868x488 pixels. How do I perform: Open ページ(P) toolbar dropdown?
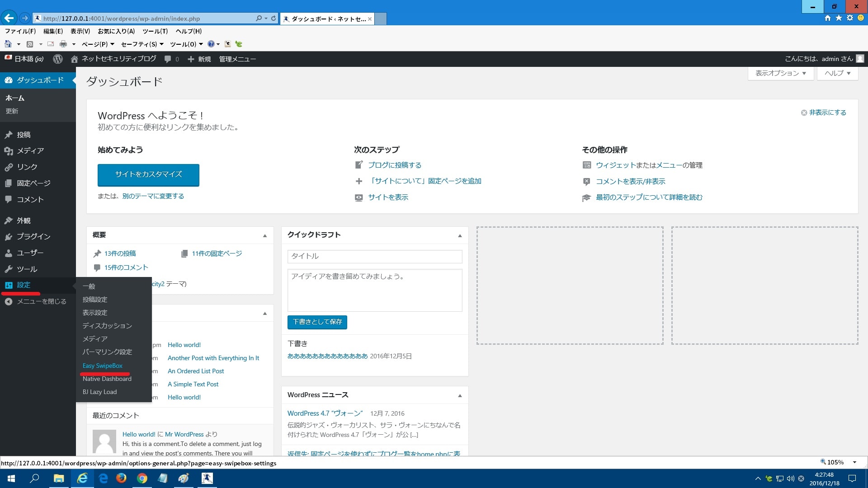coord(98,44)
